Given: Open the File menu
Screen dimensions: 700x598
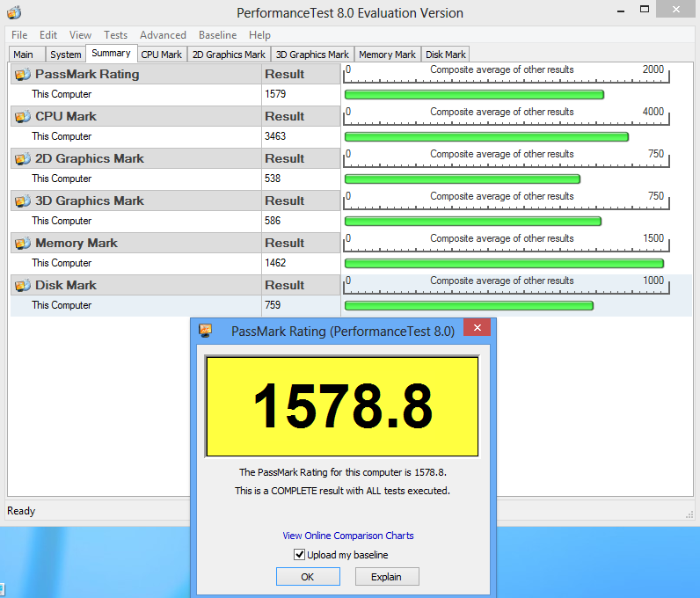Looking at the screenshot, I should tap(19, 35).
